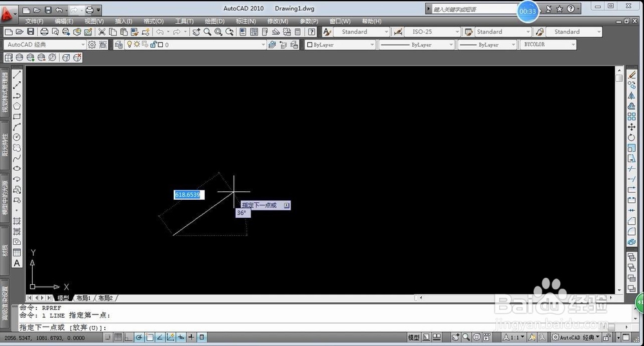Open the ByLayer lineweight dropdown
Image resolution: width=644 pixels, height=346 pixels.
point(487,45)
